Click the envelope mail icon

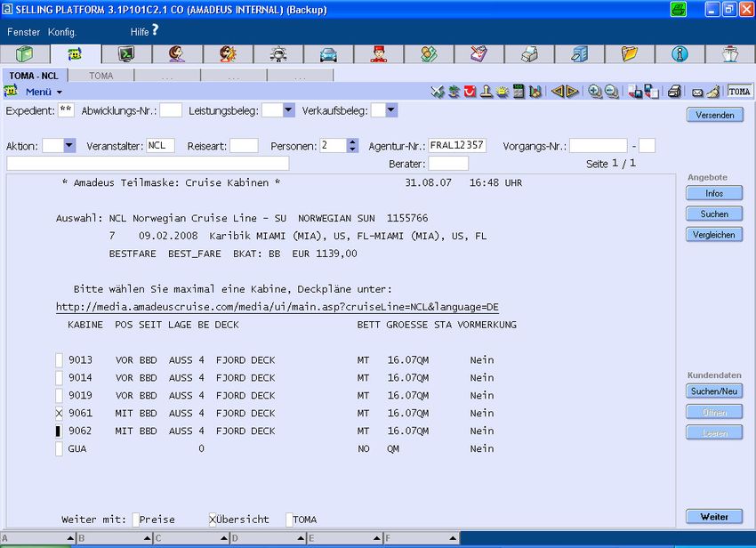click(697, 92)
